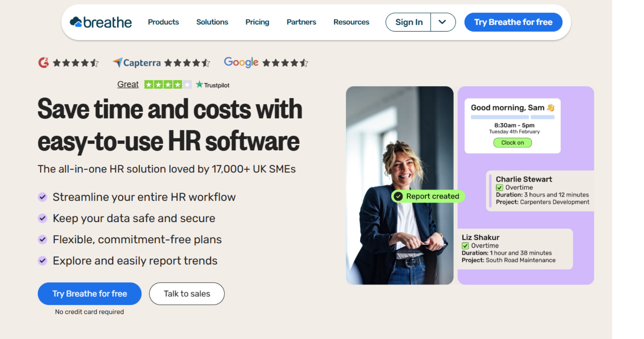This screenshot has height=339, width=644.
Task: Click the Google logo near star ratings
Action: [x=241, y=62]
